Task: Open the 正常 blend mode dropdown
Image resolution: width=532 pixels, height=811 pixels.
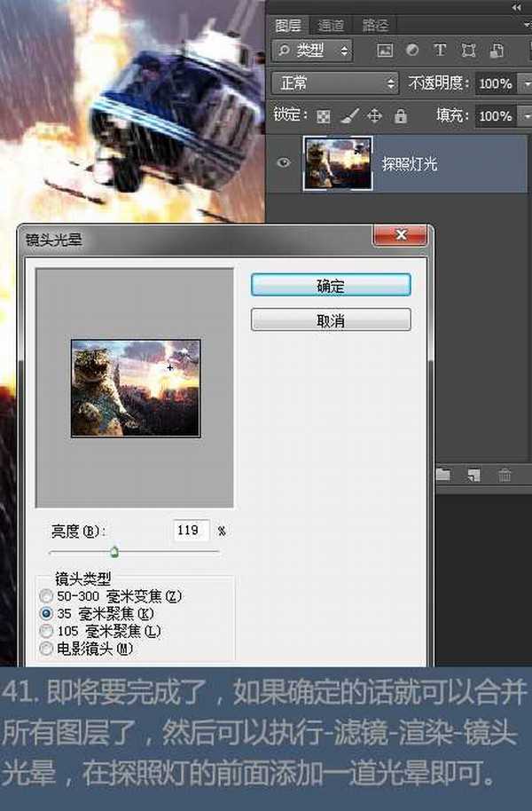Action: point(336,83)
